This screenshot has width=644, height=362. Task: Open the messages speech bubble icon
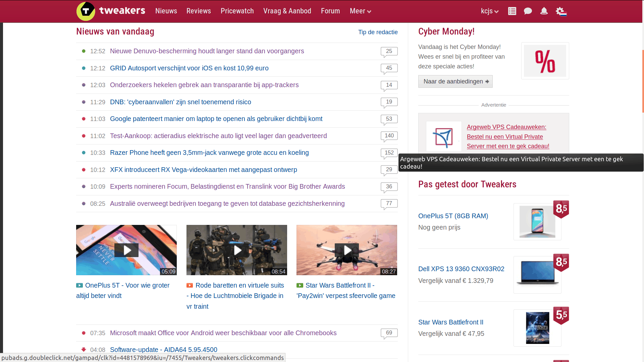(528, 11)
